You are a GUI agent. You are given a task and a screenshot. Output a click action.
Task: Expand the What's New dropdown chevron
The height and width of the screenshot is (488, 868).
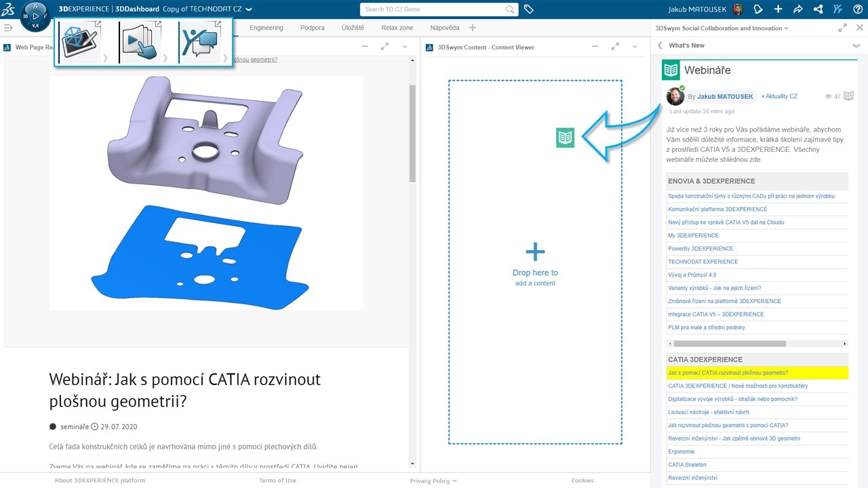point(856,45)
